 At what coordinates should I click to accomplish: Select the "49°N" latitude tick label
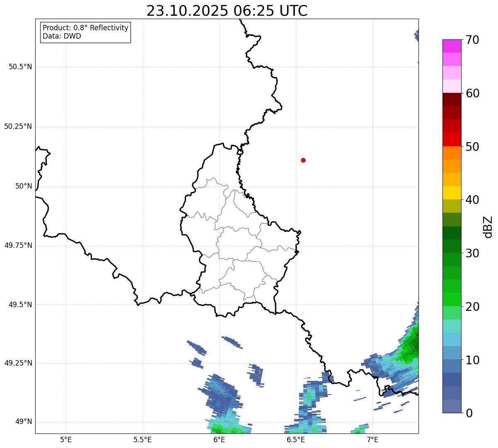point(24,422)
